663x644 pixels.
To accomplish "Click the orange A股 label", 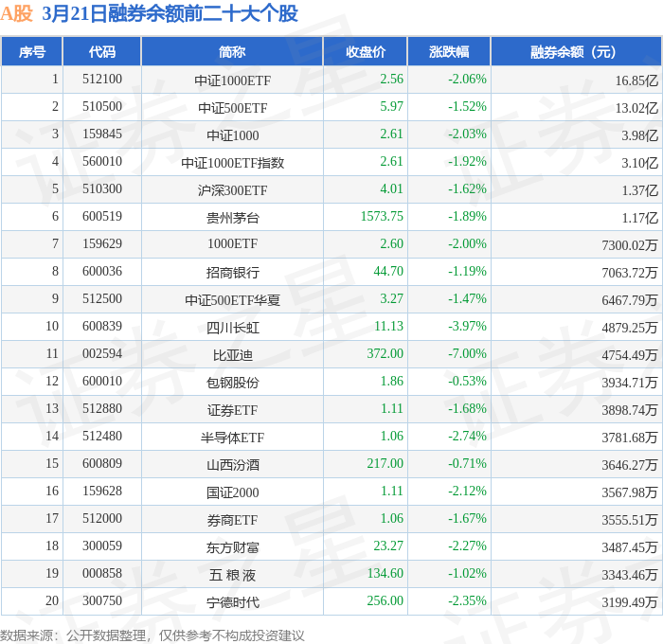I will tap(16, 13).
